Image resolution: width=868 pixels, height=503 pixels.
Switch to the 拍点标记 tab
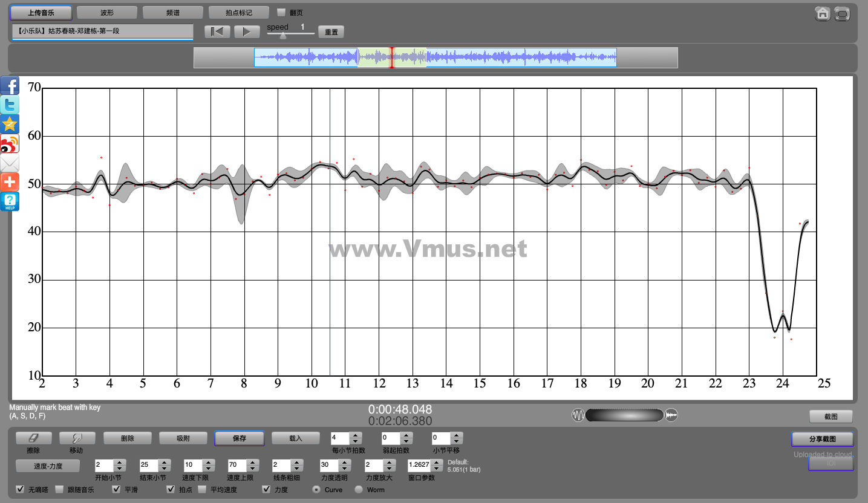(x=239, y=12)
